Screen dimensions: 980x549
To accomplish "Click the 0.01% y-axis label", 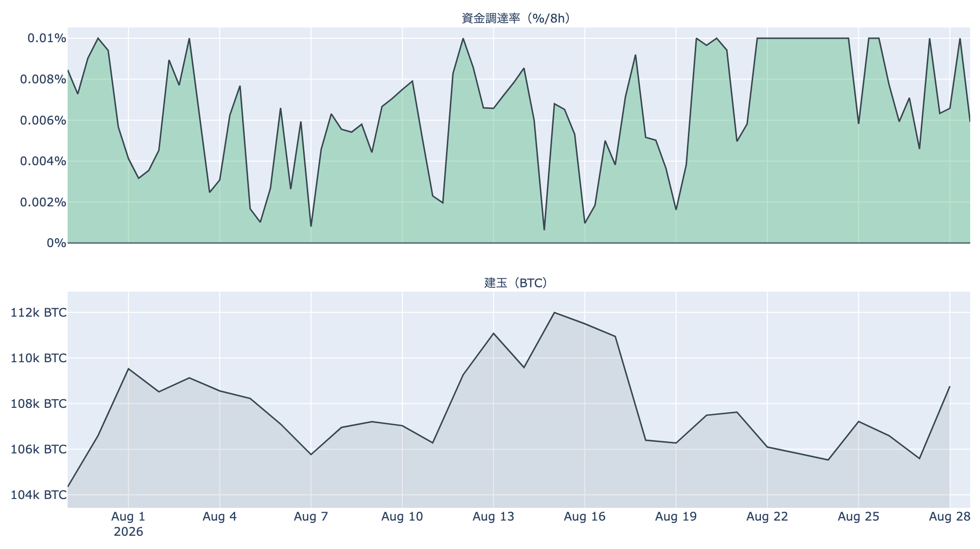I will pos(47,38).
